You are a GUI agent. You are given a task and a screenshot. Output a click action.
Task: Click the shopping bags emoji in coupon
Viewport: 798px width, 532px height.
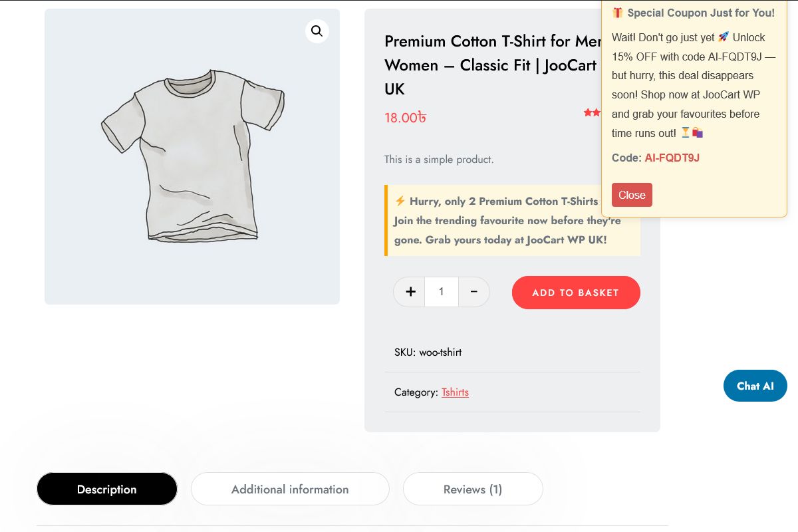pyautogui.click(x=698, y=133)
